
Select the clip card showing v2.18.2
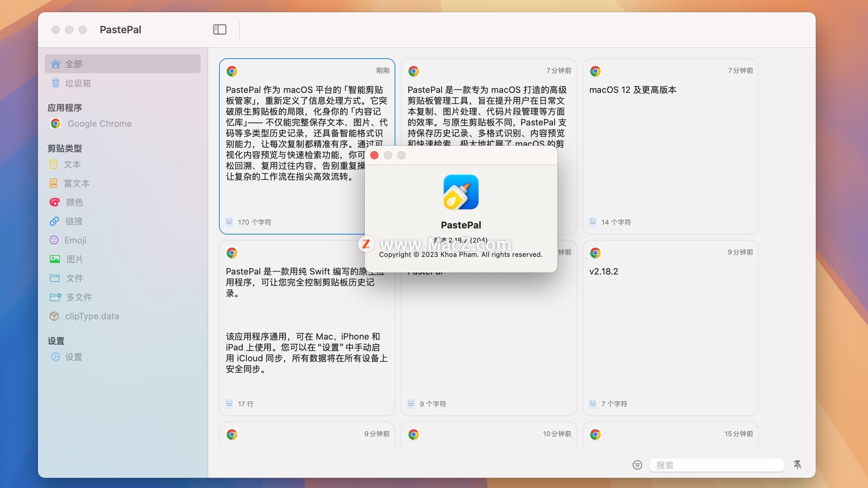[670, 328]
